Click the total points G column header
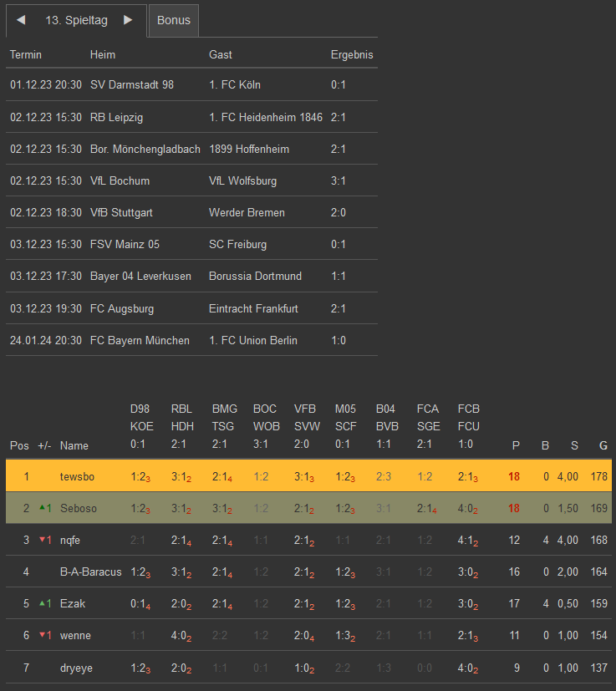 (603, 446)
